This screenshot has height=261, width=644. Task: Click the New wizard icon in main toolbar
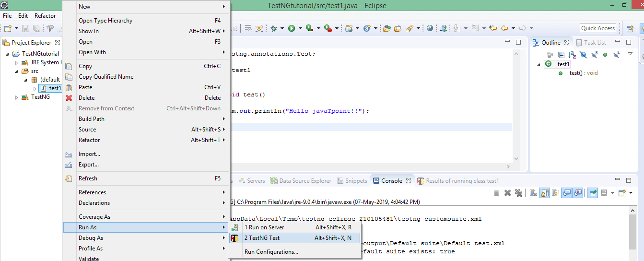(x=8, y=28)
